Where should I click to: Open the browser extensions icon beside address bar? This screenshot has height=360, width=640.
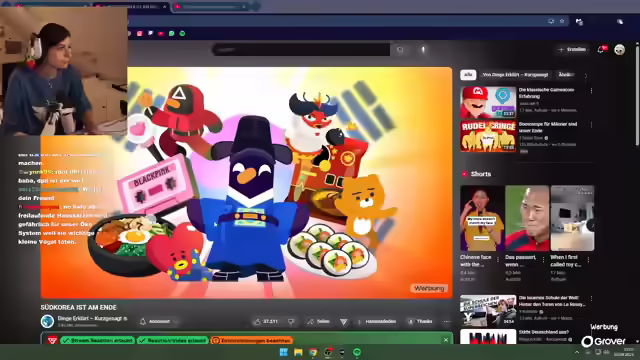coord(579,22)
